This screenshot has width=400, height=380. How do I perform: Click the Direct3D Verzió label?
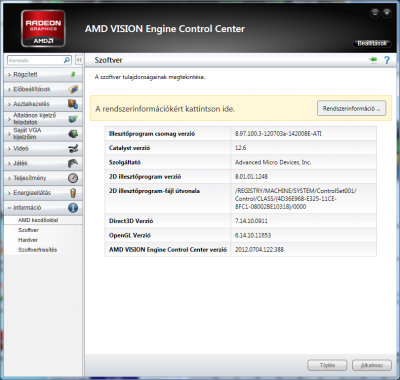pos(131,221)
